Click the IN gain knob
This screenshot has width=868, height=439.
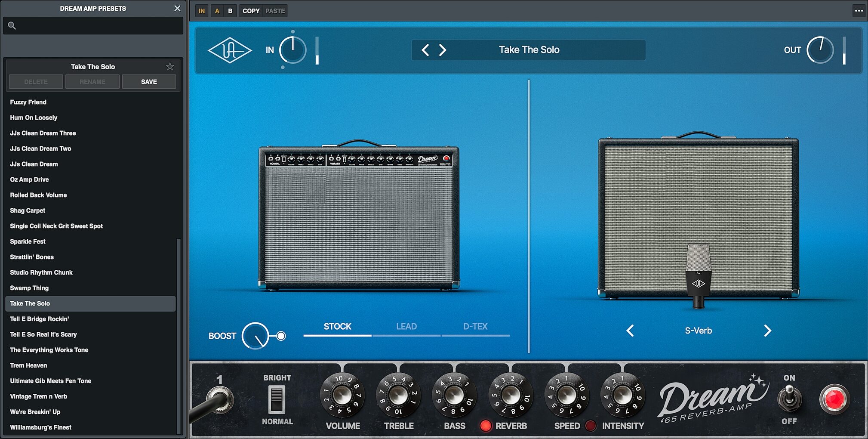point(293,50)
